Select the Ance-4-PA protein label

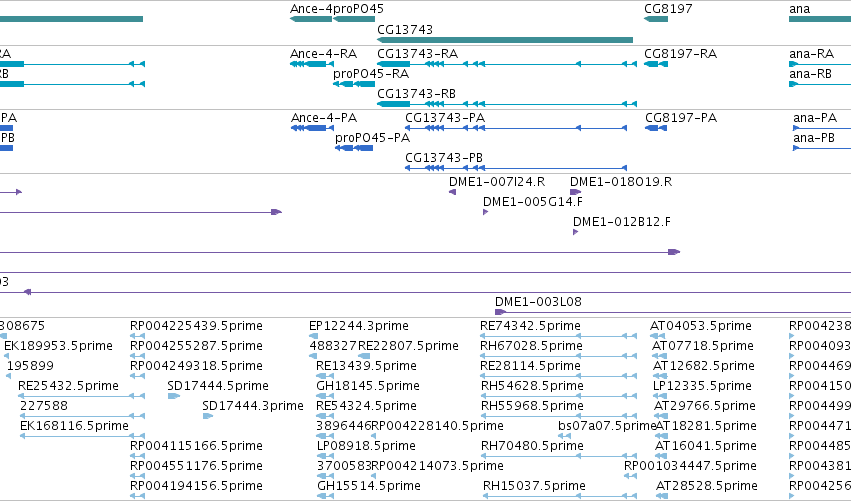pyautogui.click(x=324, y=118)
